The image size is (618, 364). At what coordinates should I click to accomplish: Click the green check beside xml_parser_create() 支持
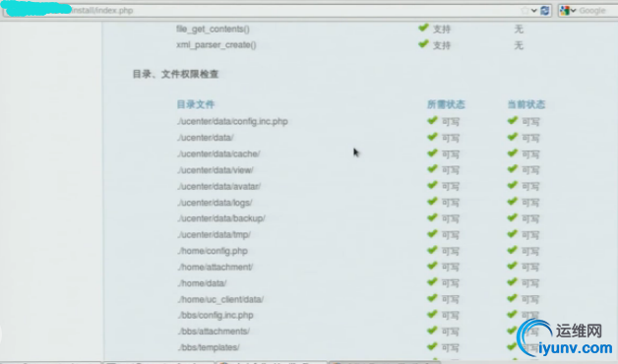(x=423, y=44)
